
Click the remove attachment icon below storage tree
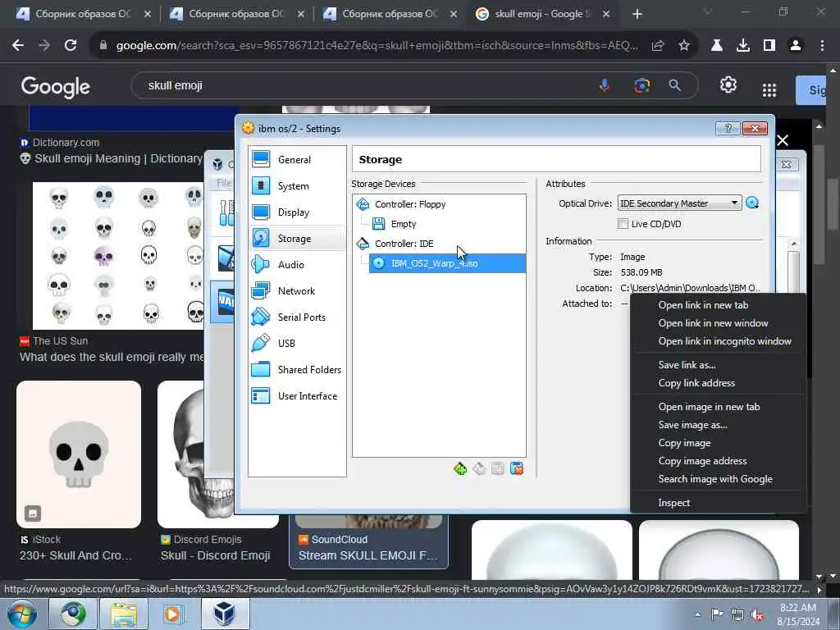[x=517, y=468]
